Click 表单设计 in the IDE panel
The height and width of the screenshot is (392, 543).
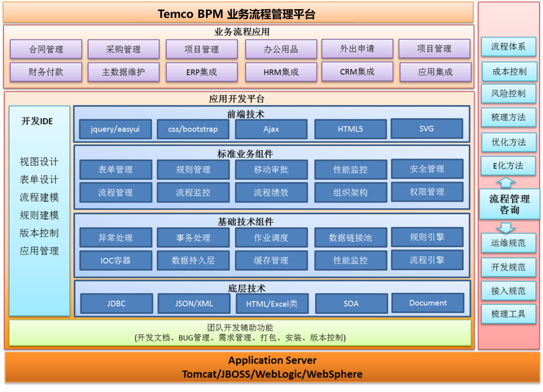click(39, 180)
